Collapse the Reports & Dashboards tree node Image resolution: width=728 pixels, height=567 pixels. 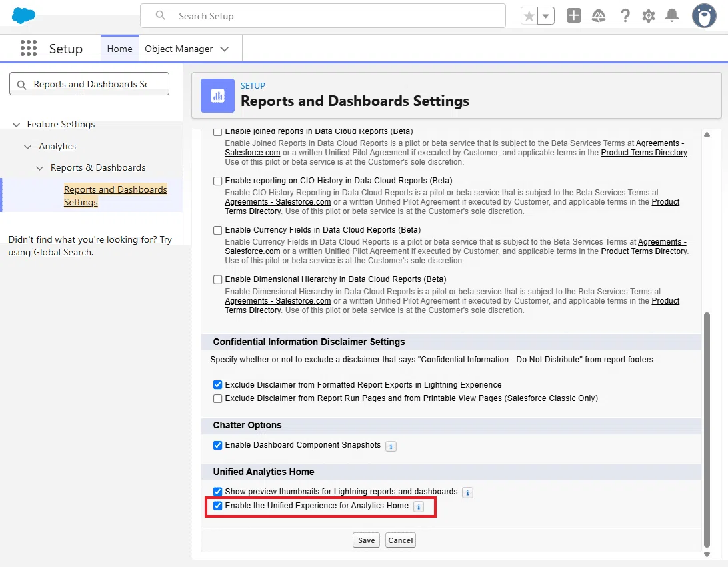pyautogui.click(x=40, y=168)
